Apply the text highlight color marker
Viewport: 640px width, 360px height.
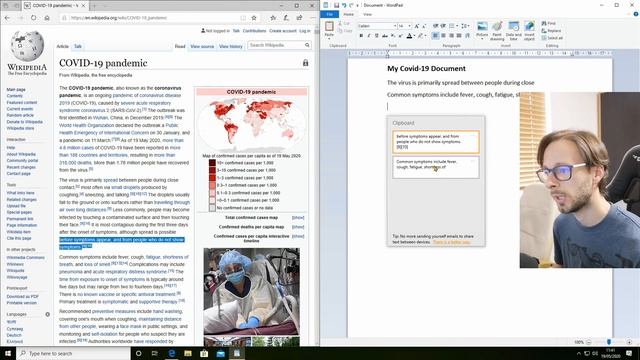420,36
